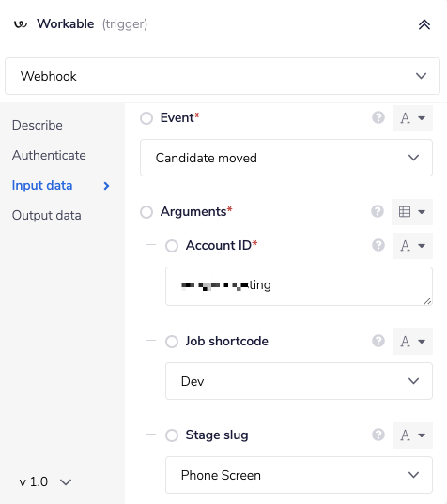Open the Output data section
This screenshot has width=447, height=504.
[x=47, y=215]
